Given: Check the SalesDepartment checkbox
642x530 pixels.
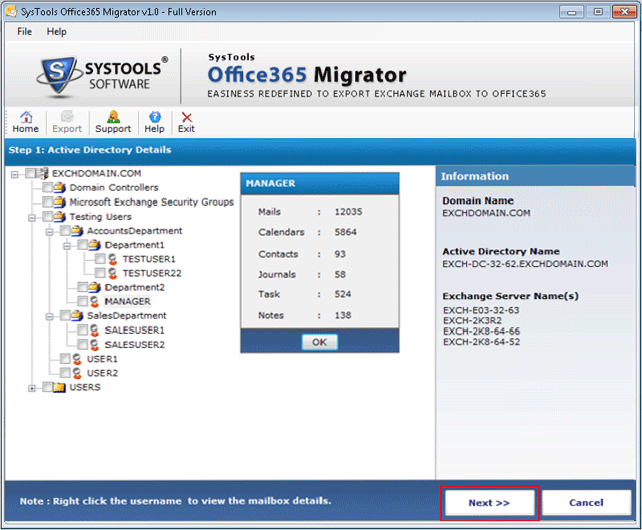Looking at the screenshot, I should pos(65,315).
